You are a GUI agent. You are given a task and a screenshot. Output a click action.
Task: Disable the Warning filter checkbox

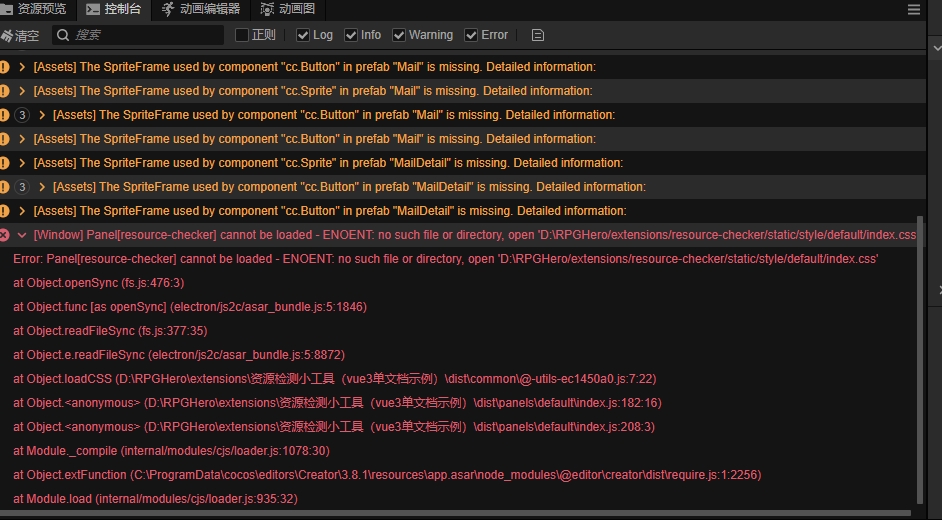click(399, 35)
